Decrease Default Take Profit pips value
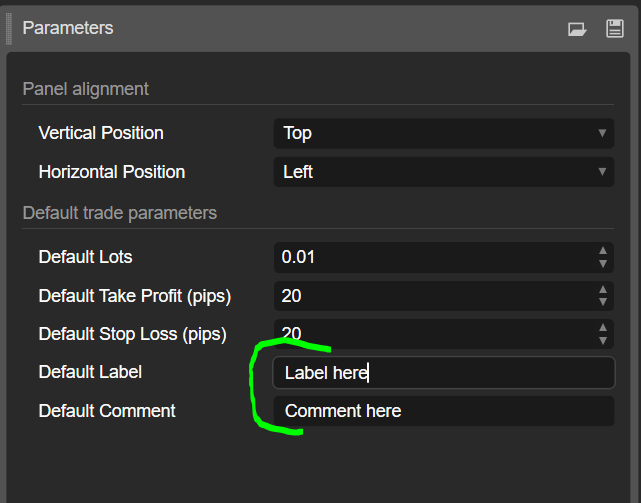This screenshot has width=641, height=503. pyautogui.click(x=603, y=302)
